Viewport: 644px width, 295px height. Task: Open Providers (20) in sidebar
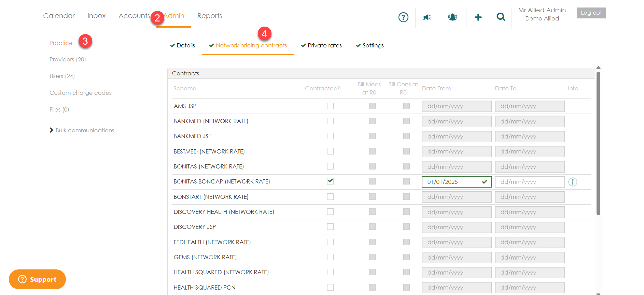point(68,59)
